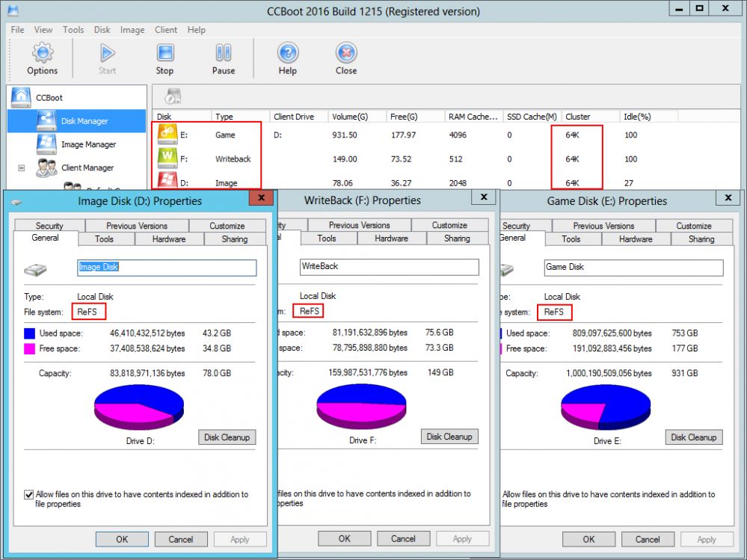Click the Close red X toolbar icon
Viewport: 747px width, 560px height.
pyautogui.click(x=346, y=52)
